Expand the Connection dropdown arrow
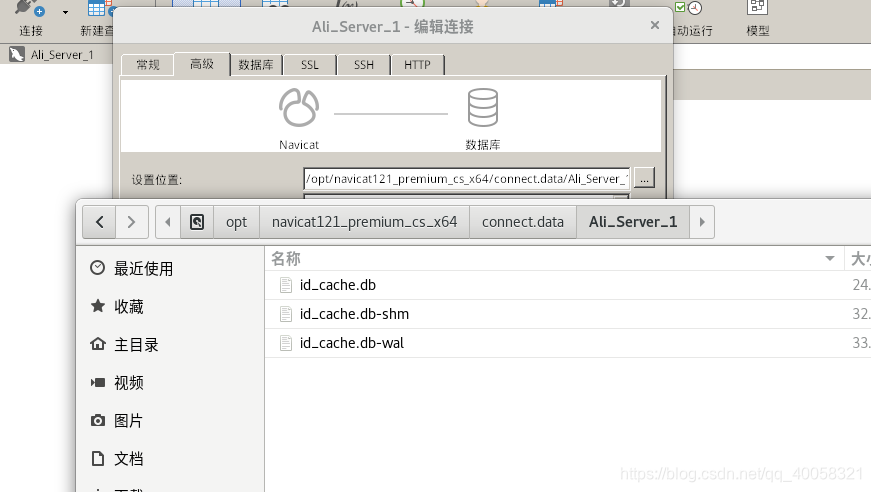Screen dimensions: 871x492 66,12
